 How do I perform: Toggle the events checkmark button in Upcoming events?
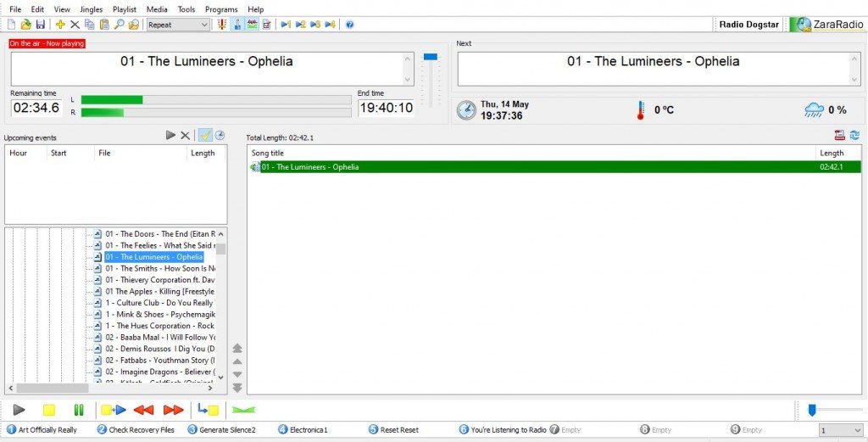click(205, 135)
